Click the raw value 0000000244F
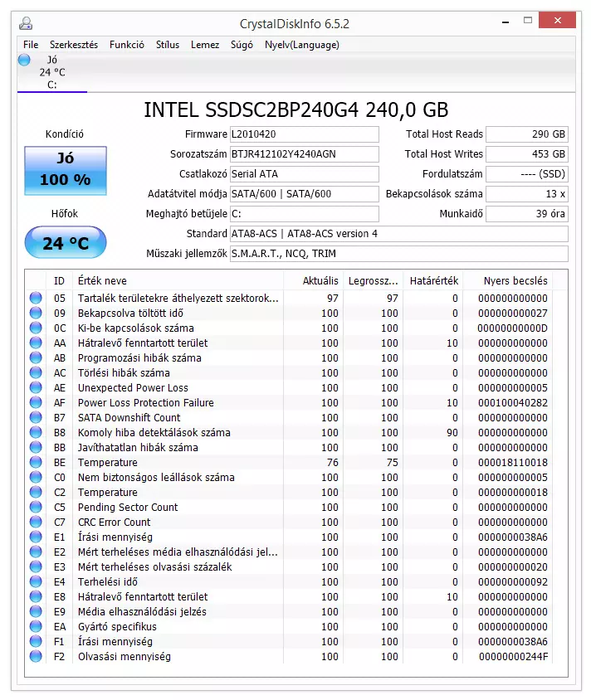The width and height of the screenshot is (591, 700). [x=513, y=657]
